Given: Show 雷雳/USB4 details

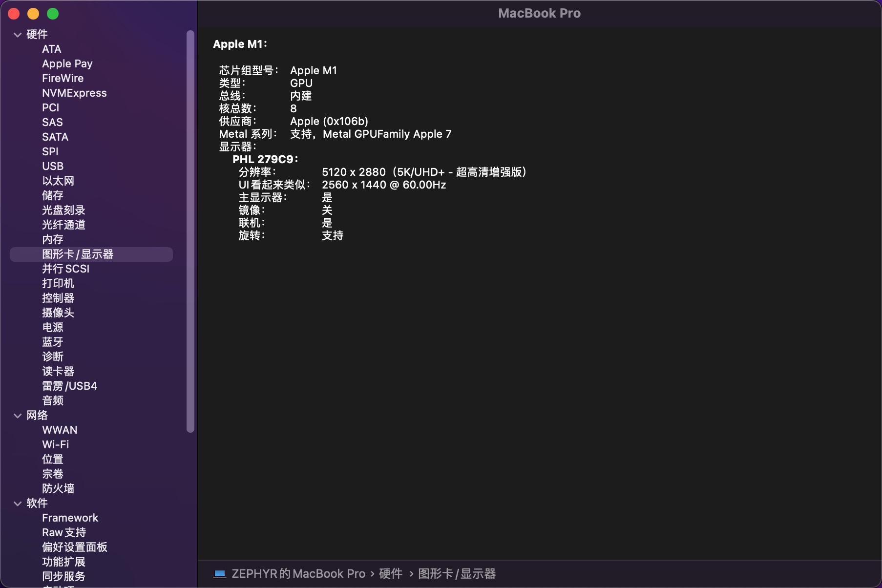Looking at the screenshot, I should pyautogui.click(x=69, y=386).
